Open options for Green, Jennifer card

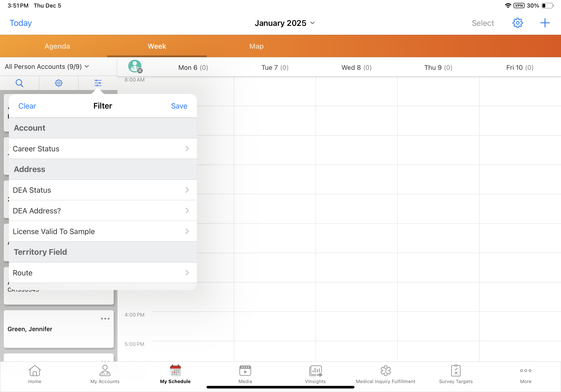(105, 318)
